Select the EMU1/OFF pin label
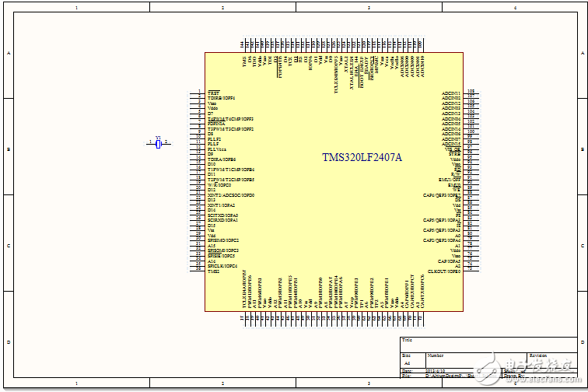 450,180
